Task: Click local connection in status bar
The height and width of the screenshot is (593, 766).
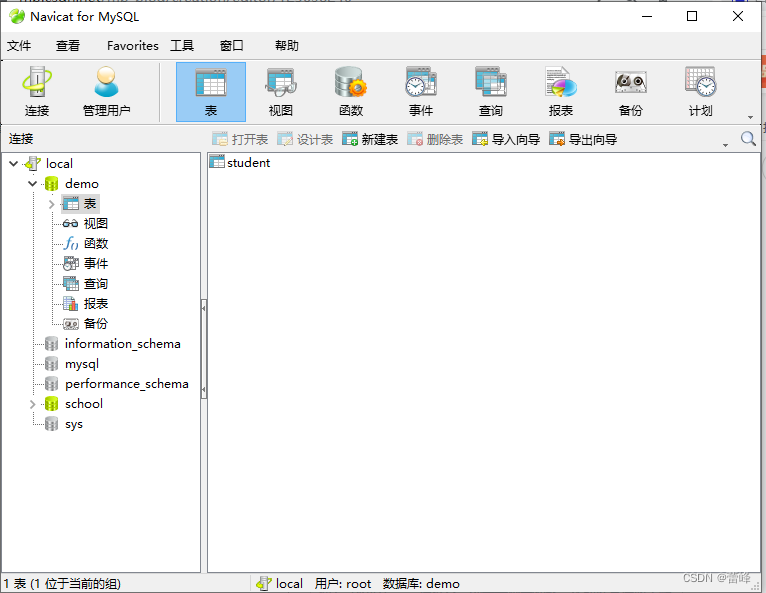Action: [279, 584]
